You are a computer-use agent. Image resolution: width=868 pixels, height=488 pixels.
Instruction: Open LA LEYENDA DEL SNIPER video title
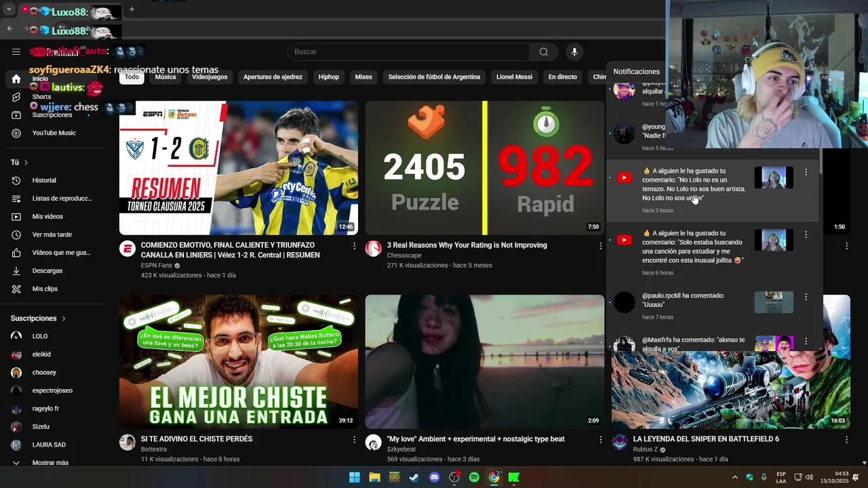706,439
